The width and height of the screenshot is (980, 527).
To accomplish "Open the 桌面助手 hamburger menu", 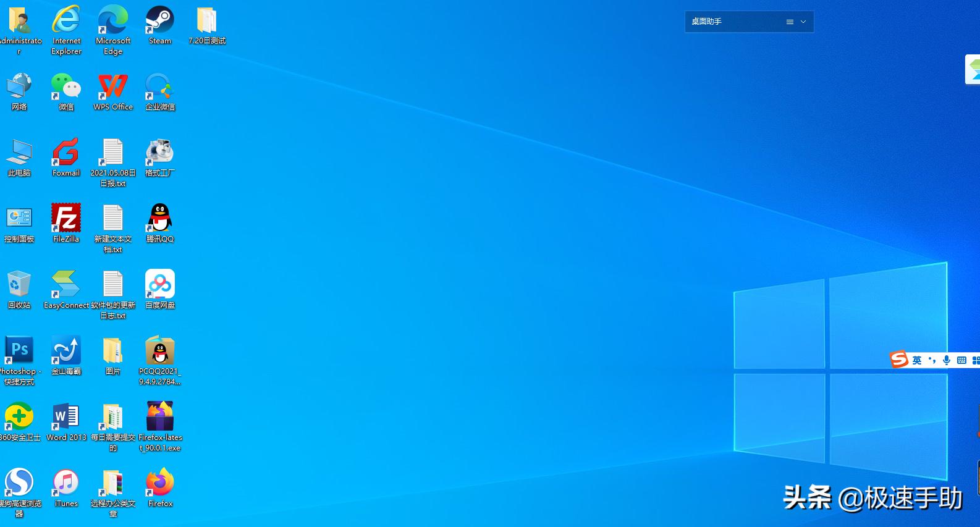I will tap(790, 22).
